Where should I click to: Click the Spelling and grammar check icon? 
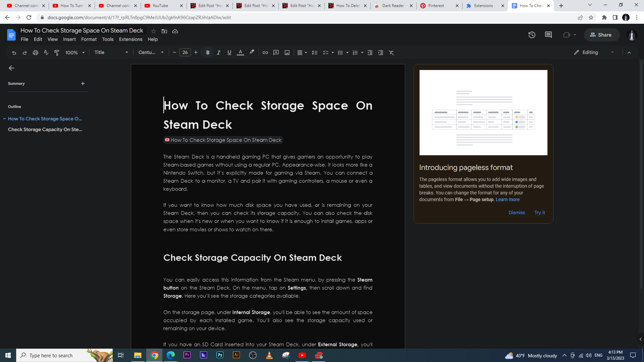(46, 53)
